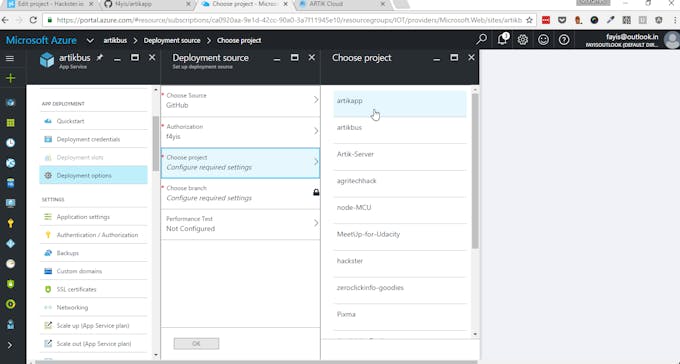Click the Backups icon
Screen dimensions: 680x364
(x=48, y=253)
